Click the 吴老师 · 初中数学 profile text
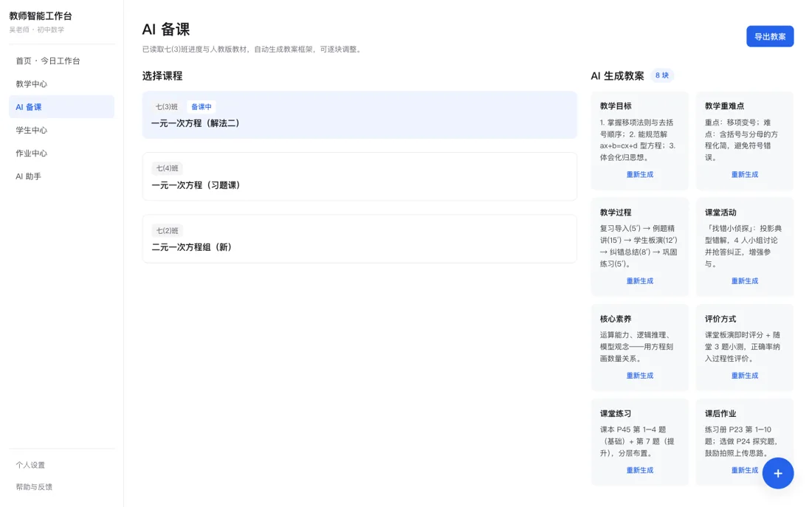812x507 pixels. click(37, 30)
